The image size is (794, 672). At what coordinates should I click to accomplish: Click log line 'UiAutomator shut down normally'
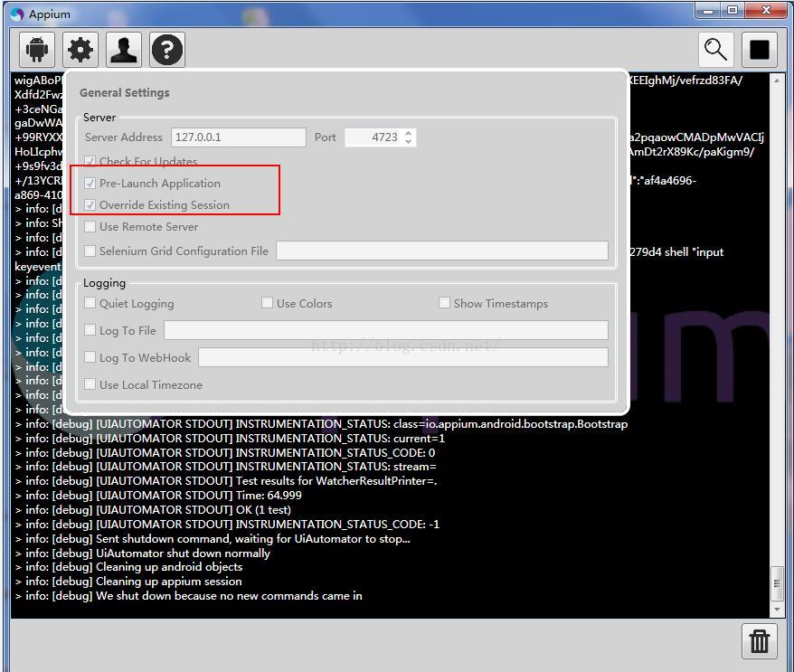[143, 553]
